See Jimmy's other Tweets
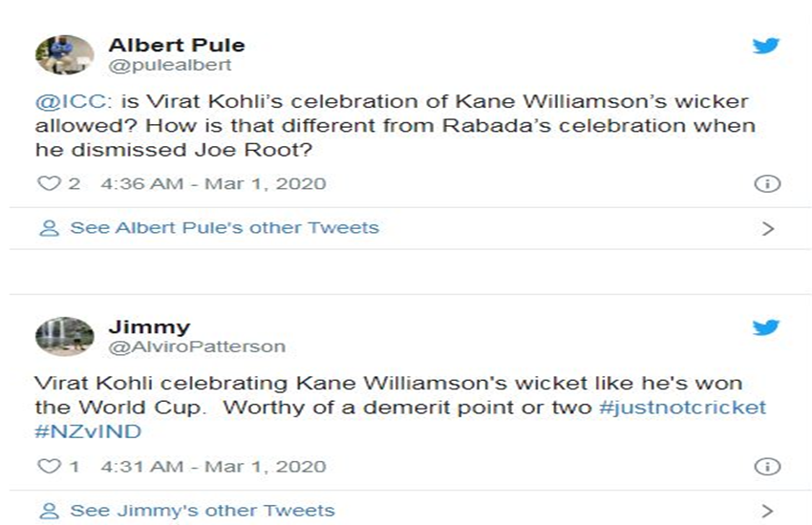The height and width of the screenshot is (525, 812). point(202,511)
